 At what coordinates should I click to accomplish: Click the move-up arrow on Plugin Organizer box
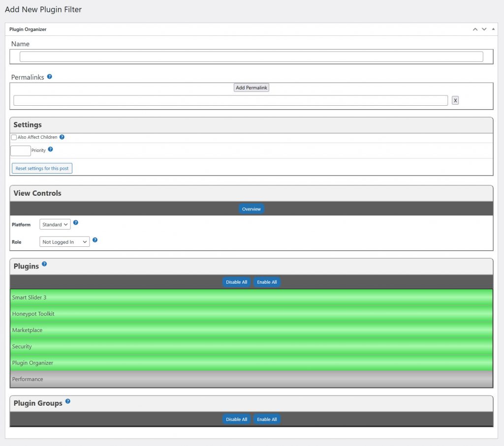tap(474, 29)
